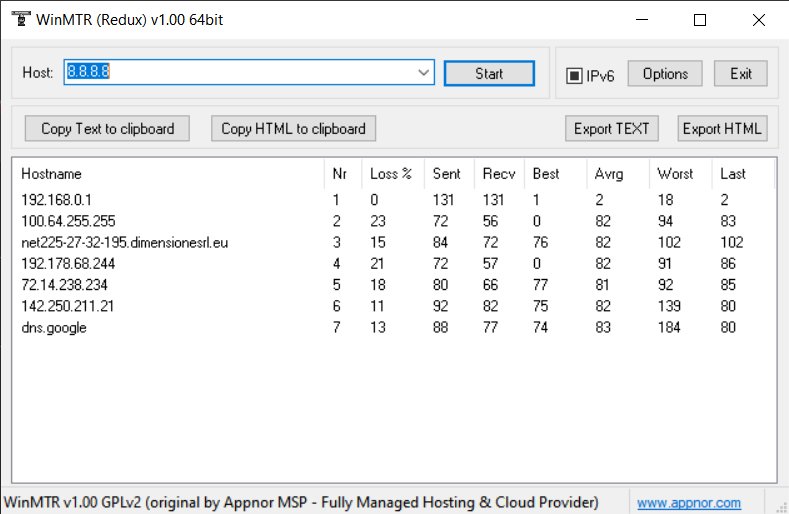Maximize the WinMTR window
This screenshot has width=789, height=514.
(700, 20)
